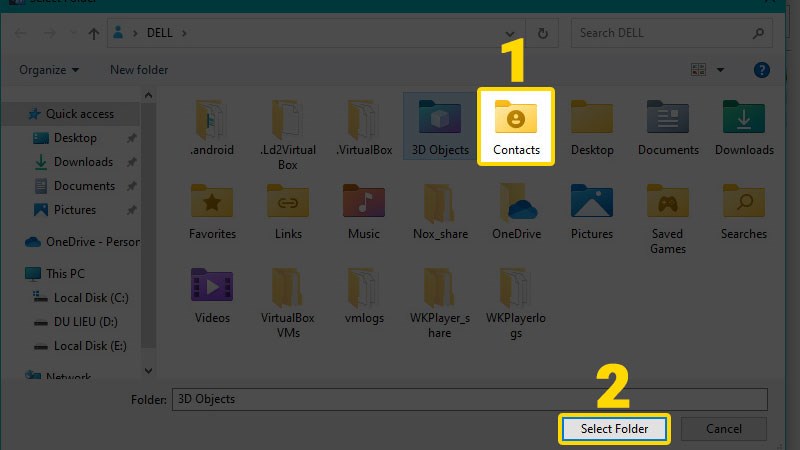The image size is (800, 450).
Task: Select the Links folder
Action: 288,212
